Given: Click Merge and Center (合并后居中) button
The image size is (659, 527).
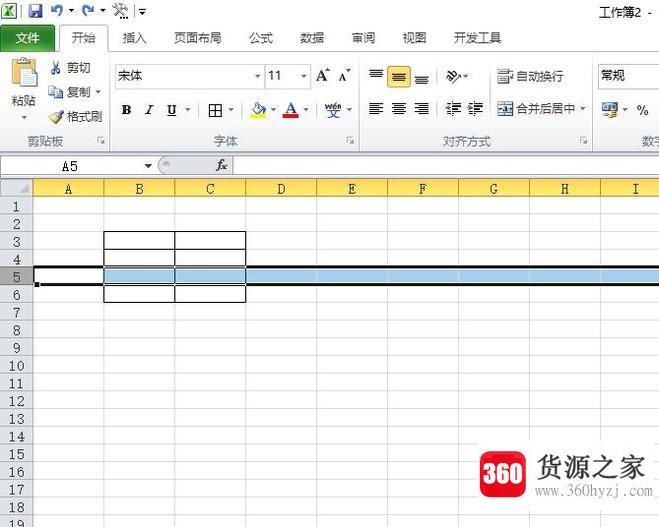Looking at the screenshot, I should pyautogui.click(x=536, y=109).
